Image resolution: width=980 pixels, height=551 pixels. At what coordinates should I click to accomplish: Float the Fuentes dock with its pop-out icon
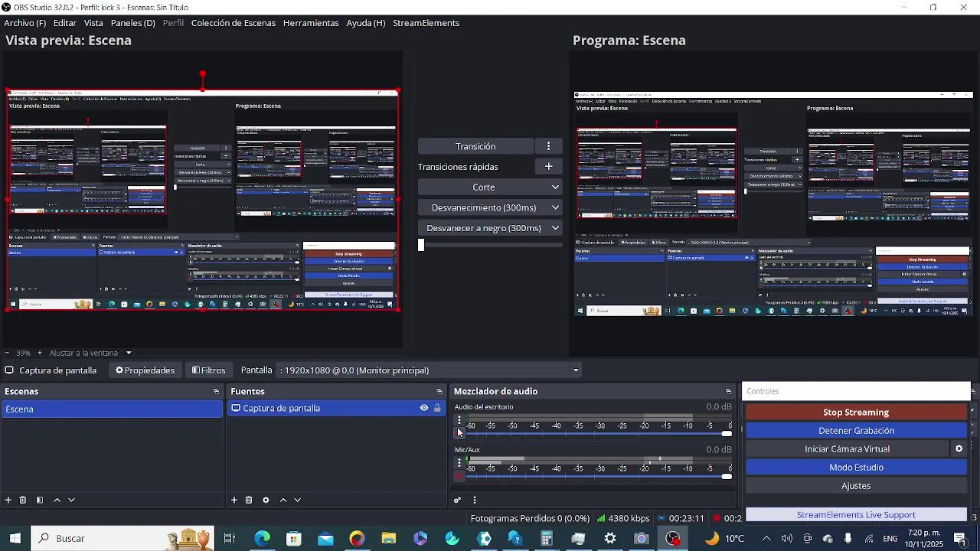click(439, 392)
